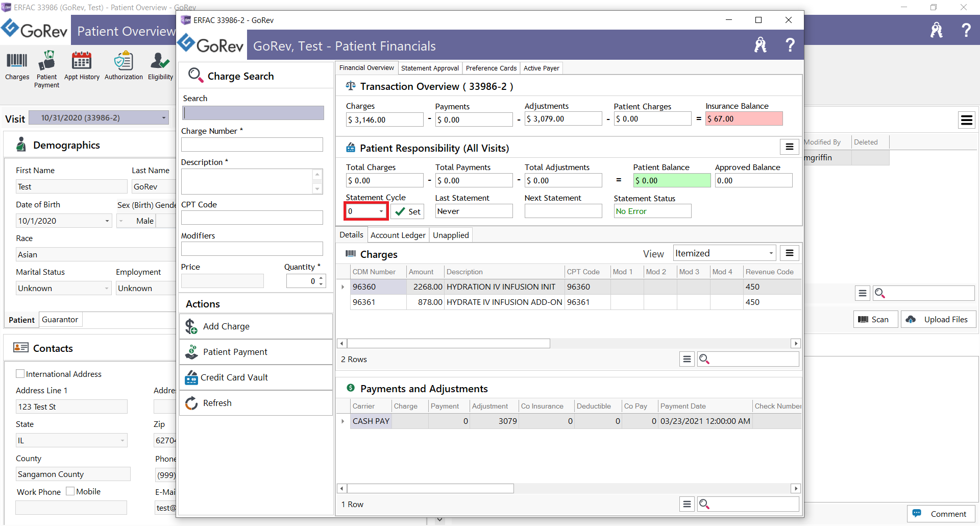Open the Charges grid options menu icon

tap(687, 359)
